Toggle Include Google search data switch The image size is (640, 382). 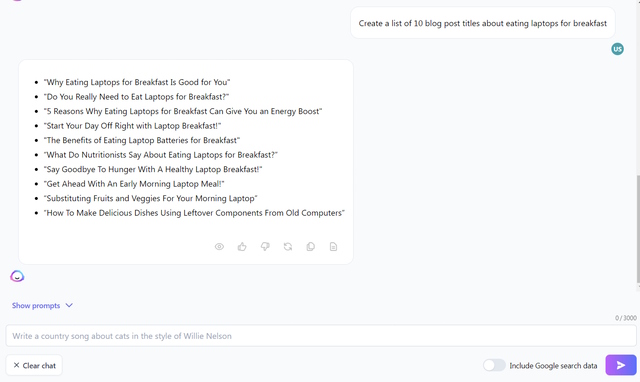(x=494, y=365)
